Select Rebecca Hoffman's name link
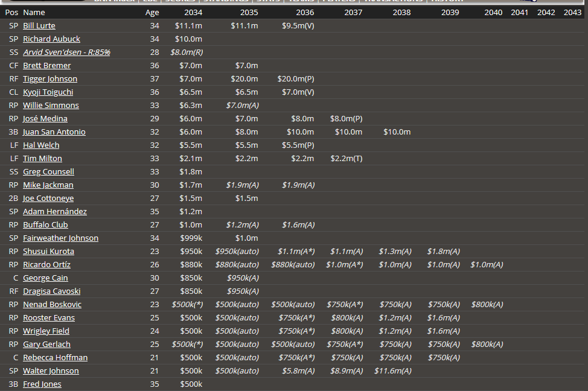Image resolution: width=588 pixels, height=391 pixels. tap(55, 358)
